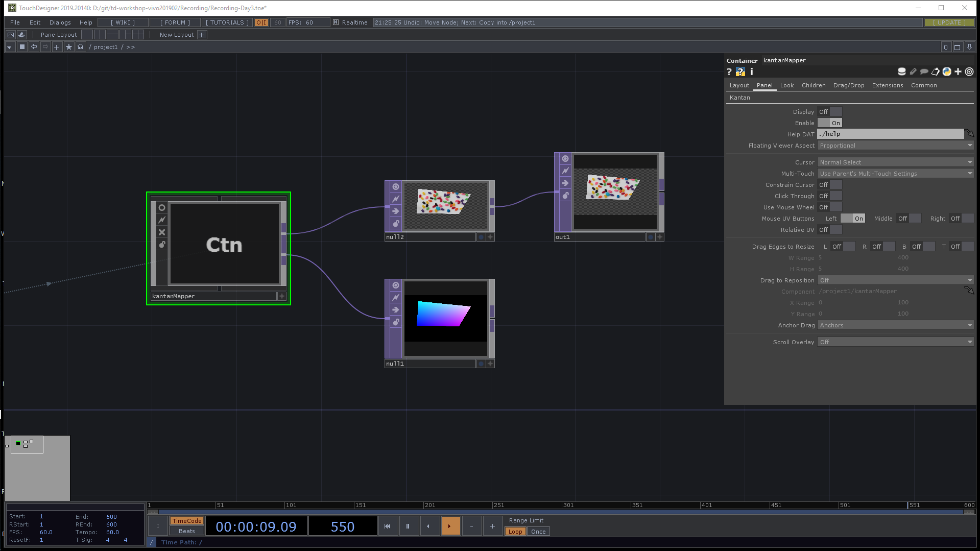Select the four-pane grid layout icon

pyautogui.click(x=138, y=35)
